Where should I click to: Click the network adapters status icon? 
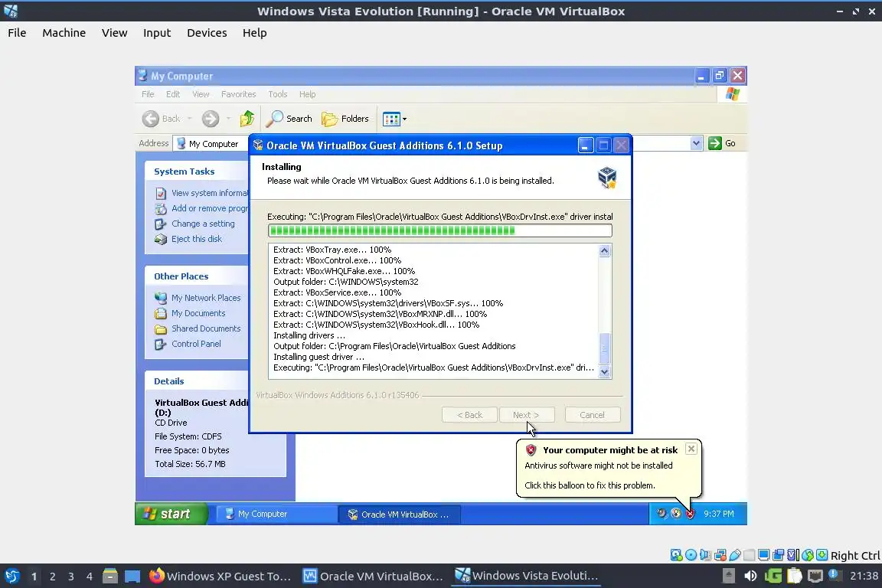720,555
